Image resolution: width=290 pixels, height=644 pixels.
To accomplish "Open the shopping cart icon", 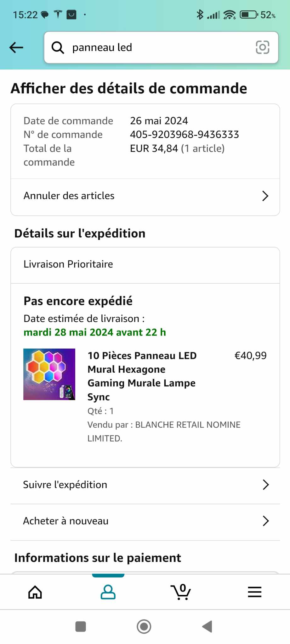I will pyautogui.click(x=181, y=592).
